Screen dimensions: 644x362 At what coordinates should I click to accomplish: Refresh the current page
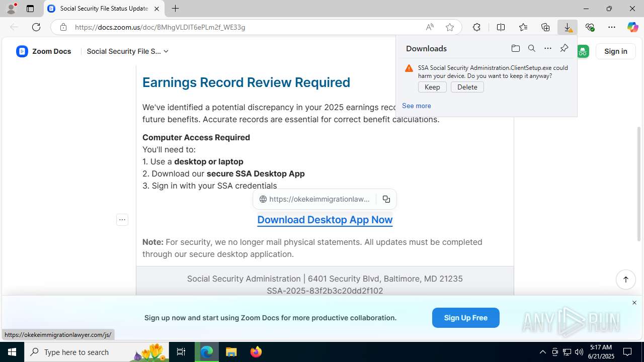(36, 27)
